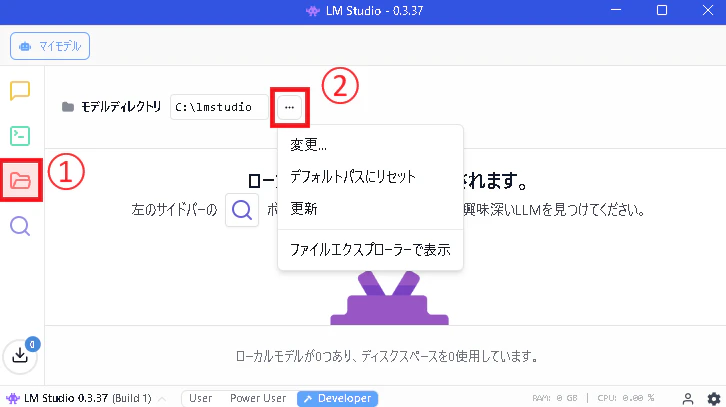Click the マイモデル tab button

(50, 46)
